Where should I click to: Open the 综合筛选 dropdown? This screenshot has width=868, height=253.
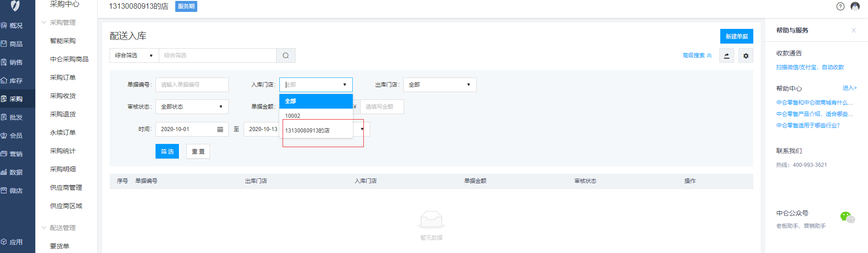134,55
